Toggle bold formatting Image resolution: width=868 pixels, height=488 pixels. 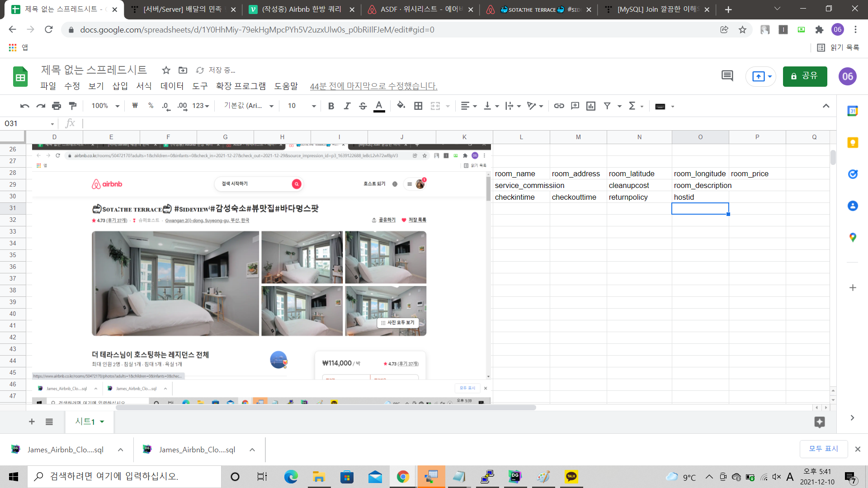click(x=331, y=106)
